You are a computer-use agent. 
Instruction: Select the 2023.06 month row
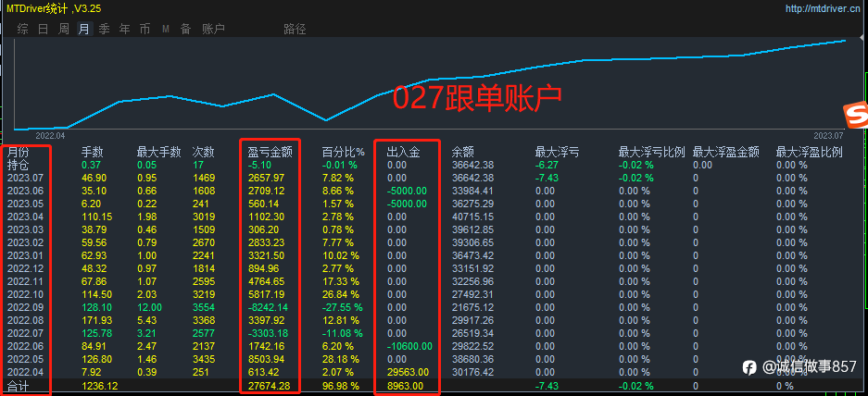23,191
